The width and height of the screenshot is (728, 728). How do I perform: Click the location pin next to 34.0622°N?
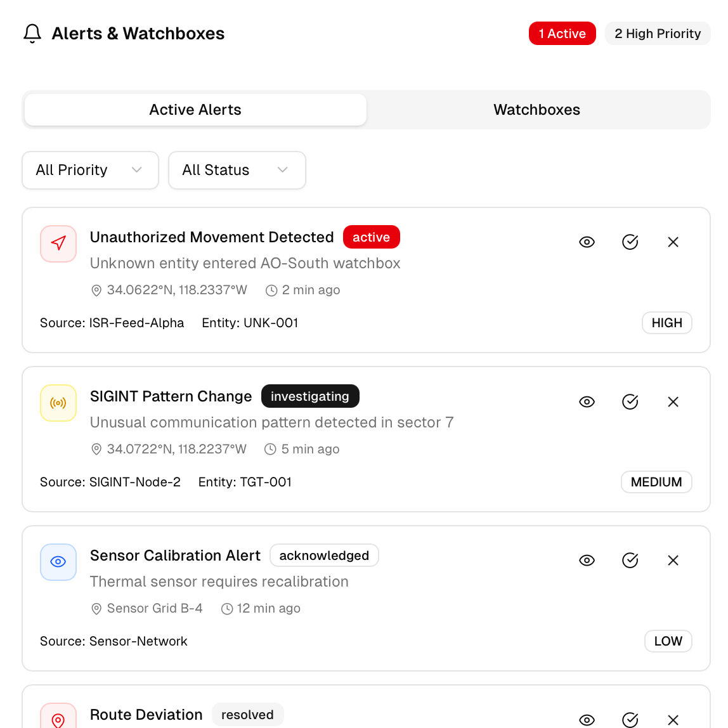[96, 290]
